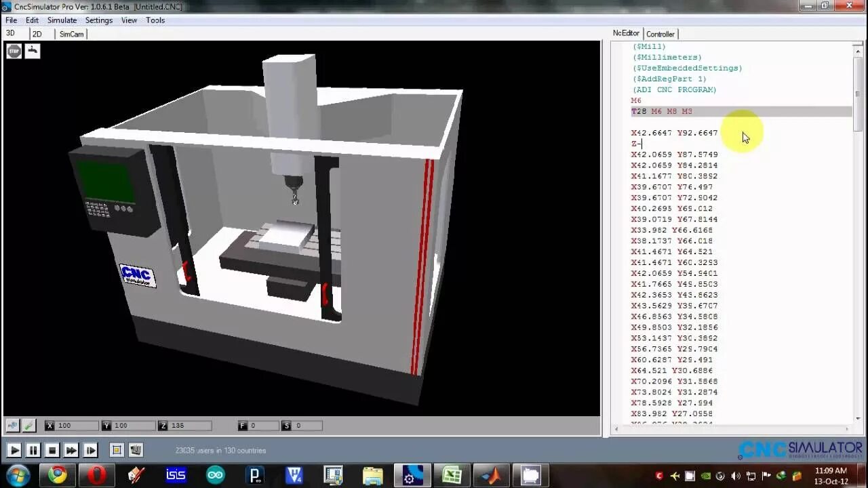868x488 pixels.
Task: Switch to the SimCam tab
Action: 71,34
